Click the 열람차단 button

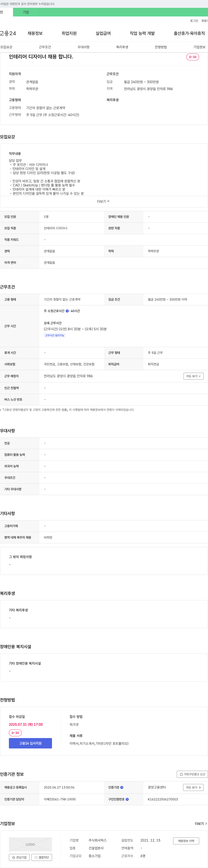pos(42,857)
